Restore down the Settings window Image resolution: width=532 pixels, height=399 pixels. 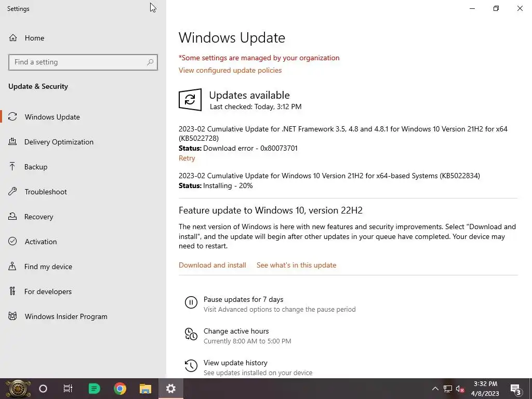pyautogui.click(x=496, y=8)
